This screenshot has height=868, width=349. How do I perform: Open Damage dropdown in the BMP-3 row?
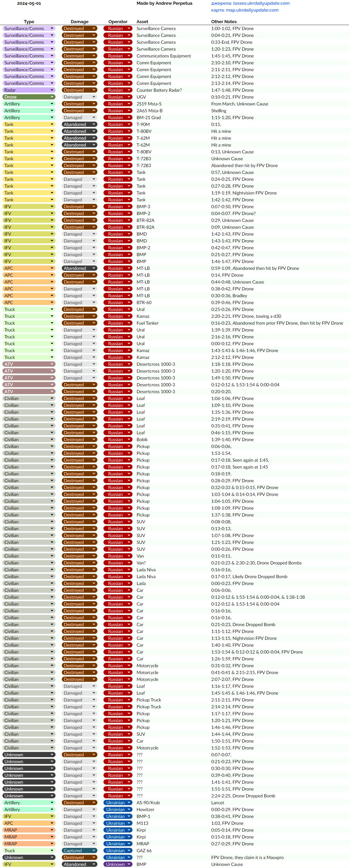(80, 207)
